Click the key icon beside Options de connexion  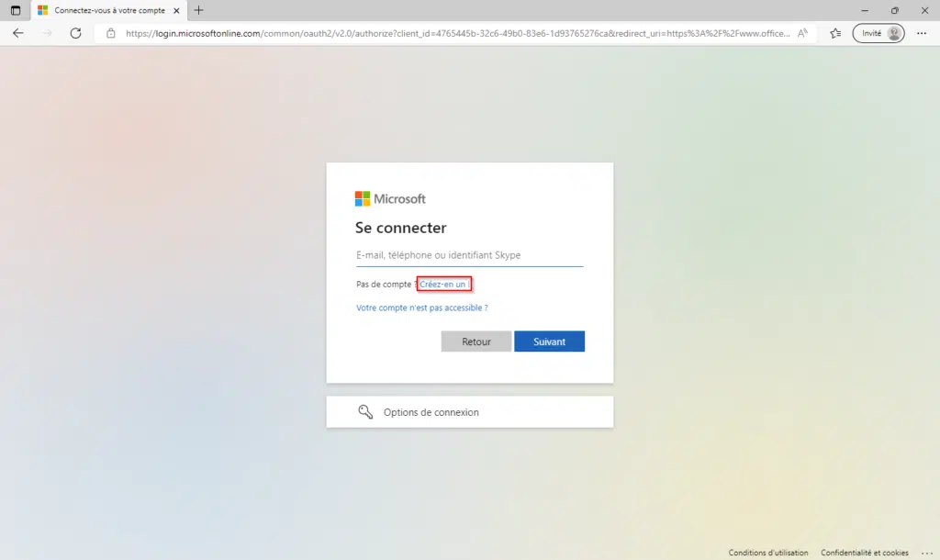(365, 412)
